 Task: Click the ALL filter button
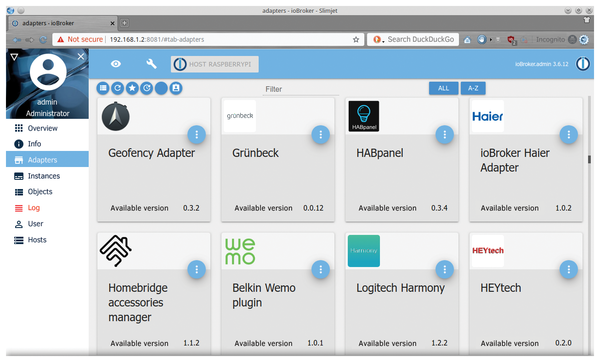(443, 88)
